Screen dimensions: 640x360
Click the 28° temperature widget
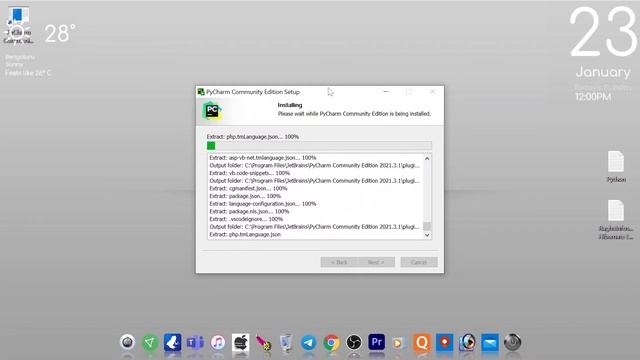pyautogui.click(x=60, y=33)
